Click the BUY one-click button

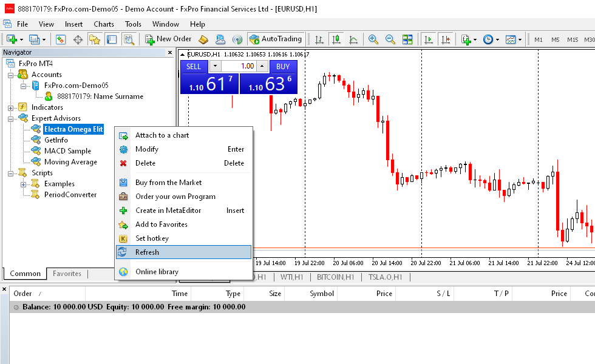pos(283,66)
